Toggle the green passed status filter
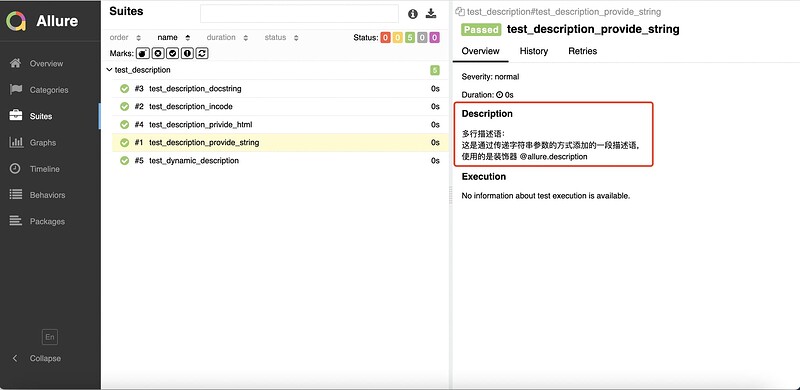The image size is (800, 390). pos(410,38)
